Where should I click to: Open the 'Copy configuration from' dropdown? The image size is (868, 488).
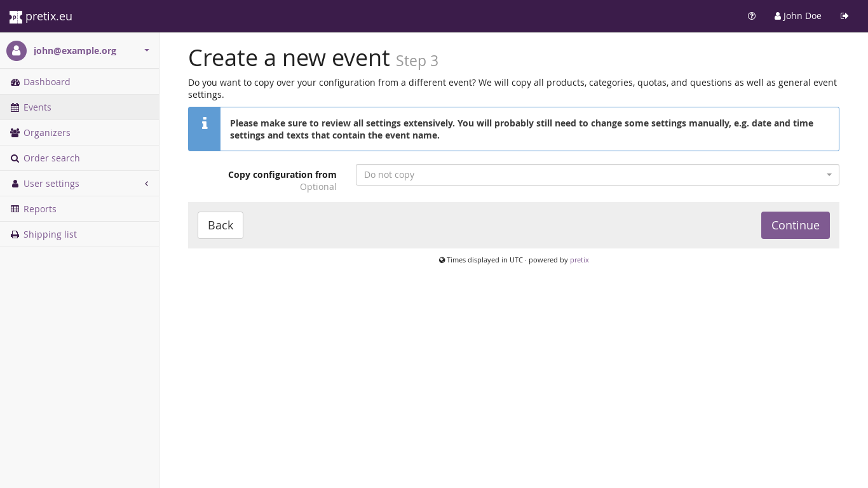tap(597, 175)
